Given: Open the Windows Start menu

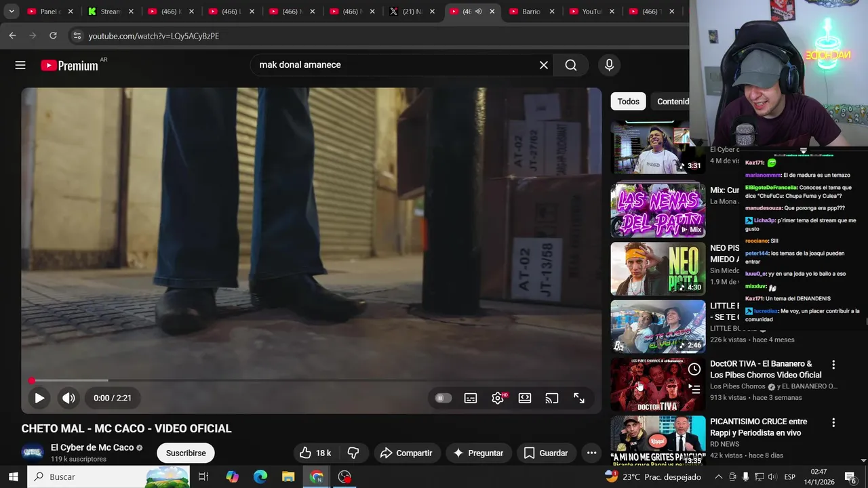Looking at the screenshot, I should coord(14,476).
